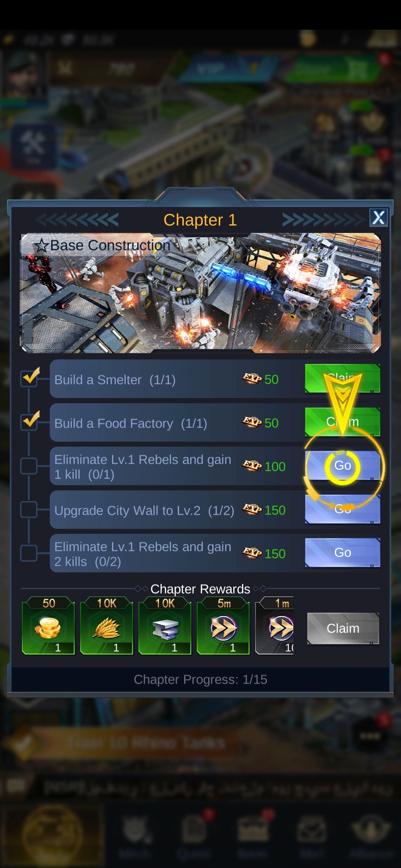Tap the EXP icon beside Upgrade City Wall
This screenshot has width=401, height=868.
[252, 509]
